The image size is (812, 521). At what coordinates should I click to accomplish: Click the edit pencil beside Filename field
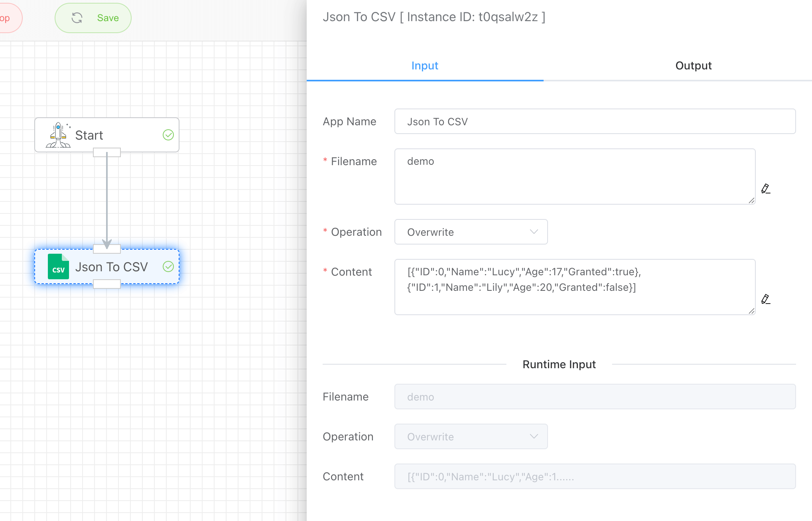[765, 189]
